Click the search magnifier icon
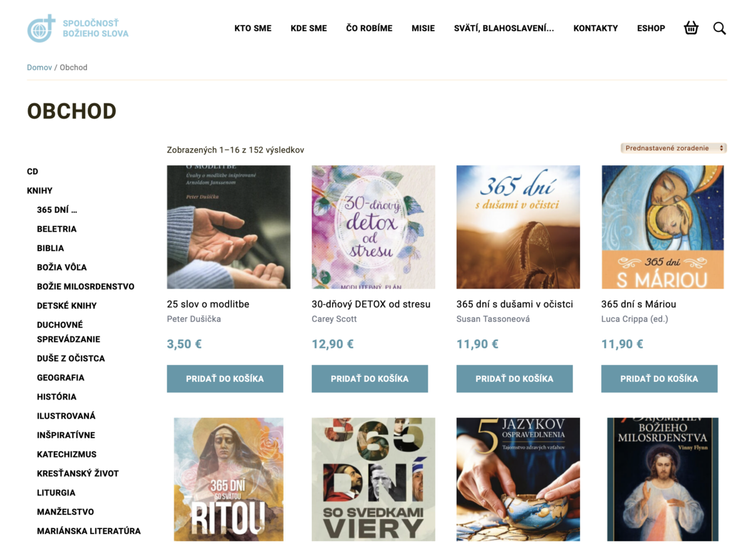The image size is (756, 546). click(x=720, y=28)
